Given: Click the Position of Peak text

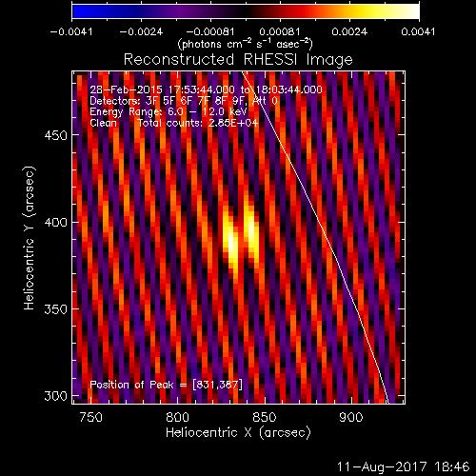Looking at the screenshot, I should click(167, 385).
